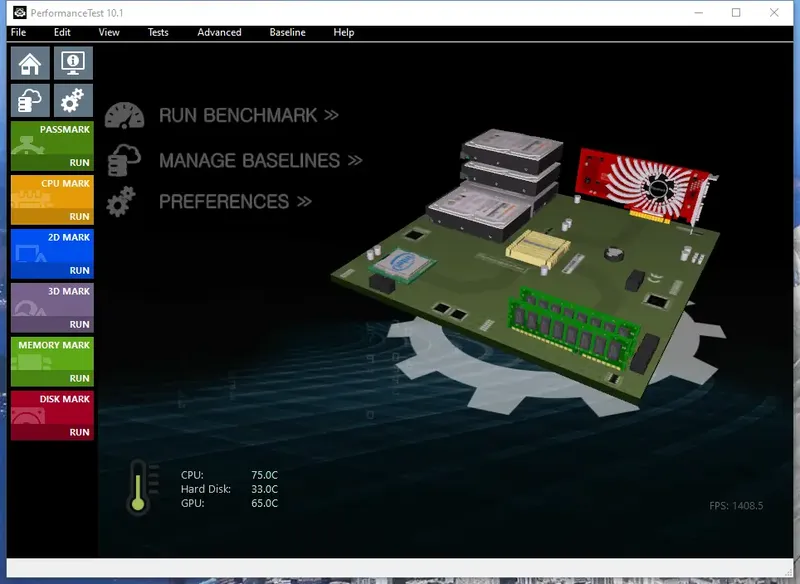This screenshot has height=584, width=800.
Task: Click the thermometer icon near the temperature readings
Action: pyautogui.click(x=140, y=487)
